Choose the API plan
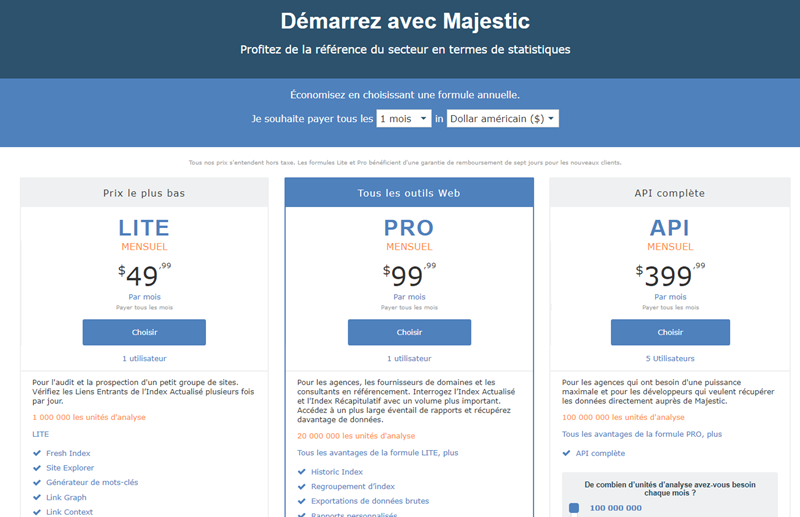This screenshot has height=517, width=800. coord(670,332)
